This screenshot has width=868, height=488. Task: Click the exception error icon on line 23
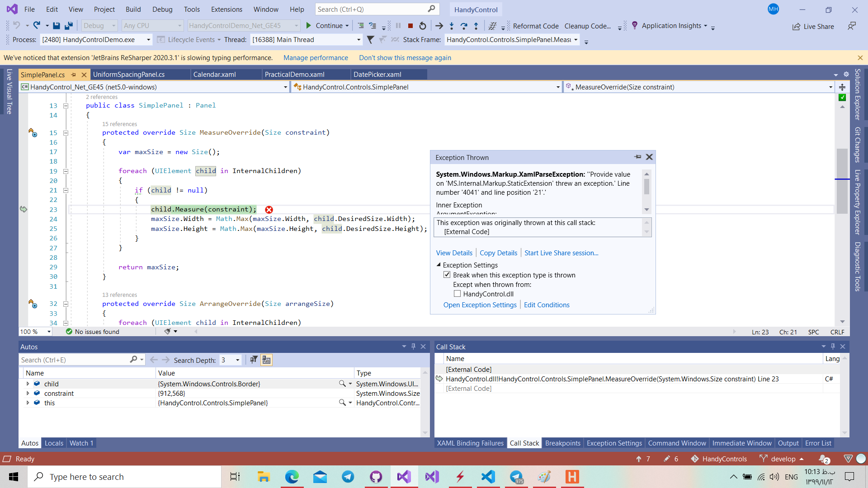pyautogui.click(x=269, y=210)
